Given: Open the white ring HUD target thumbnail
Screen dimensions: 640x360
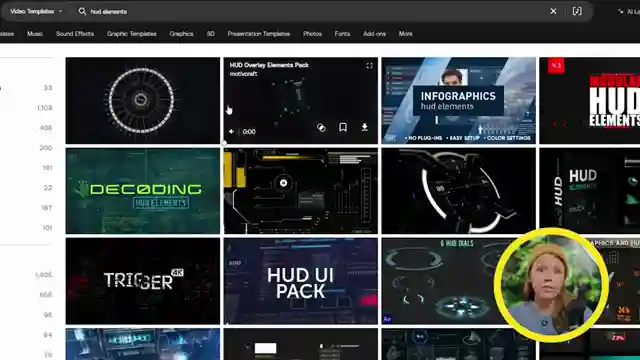Looking at the screenshot, I should [x=458, y=191].
